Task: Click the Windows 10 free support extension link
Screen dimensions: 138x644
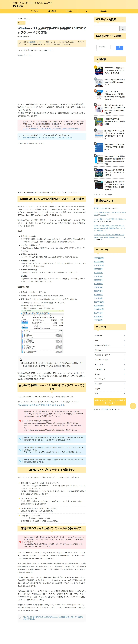Action: (48, 137)
